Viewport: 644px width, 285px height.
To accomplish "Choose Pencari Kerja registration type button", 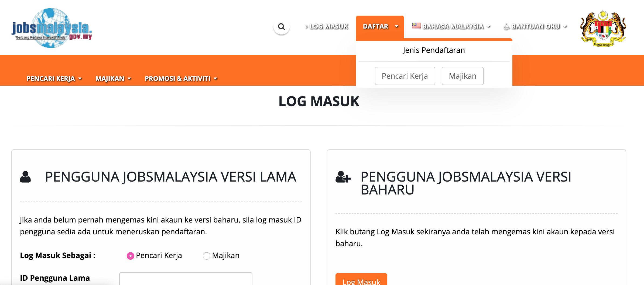I will (405, 76).
